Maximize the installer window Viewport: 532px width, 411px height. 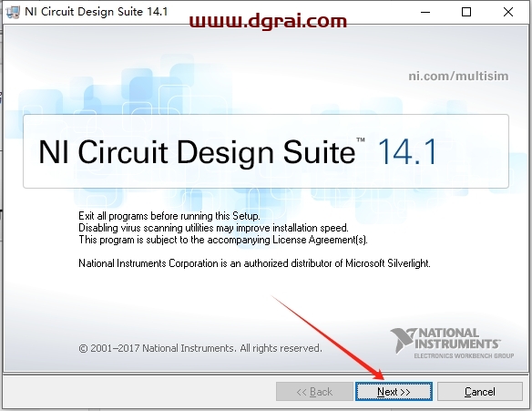466,12
